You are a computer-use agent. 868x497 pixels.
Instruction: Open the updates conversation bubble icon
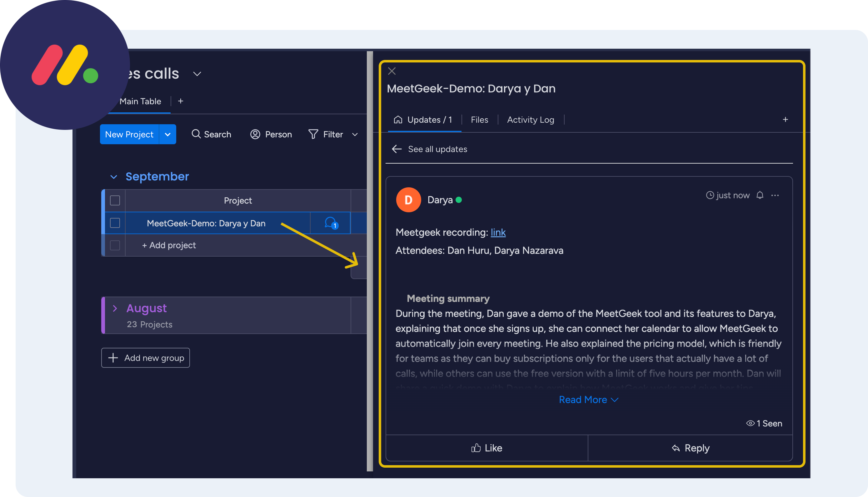coord(330,223)
